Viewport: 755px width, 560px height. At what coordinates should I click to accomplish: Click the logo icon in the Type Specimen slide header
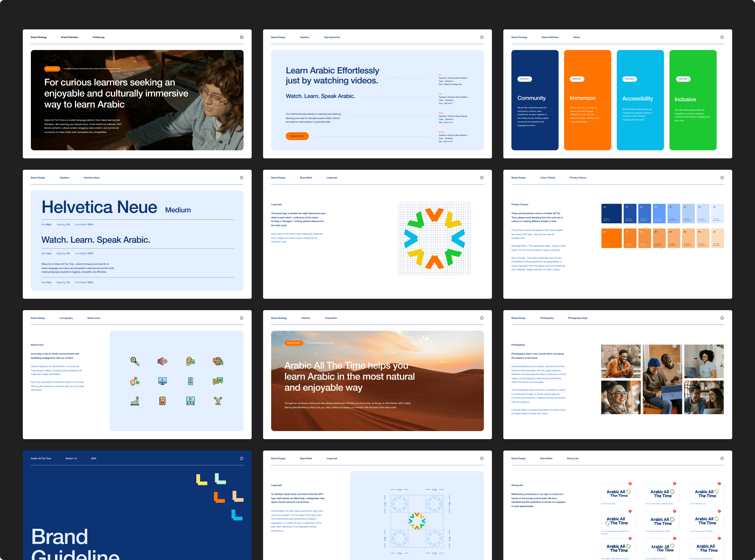coord(482,37)
